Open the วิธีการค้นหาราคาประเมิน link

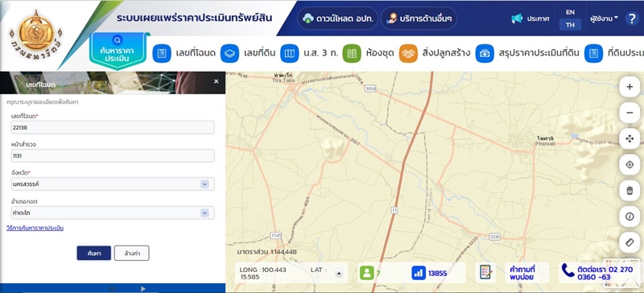[x=35, y=228]
